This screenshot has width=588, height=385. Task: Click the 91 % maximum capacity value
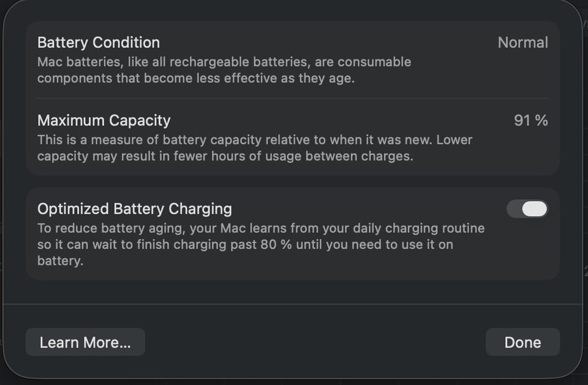[530, 120]
